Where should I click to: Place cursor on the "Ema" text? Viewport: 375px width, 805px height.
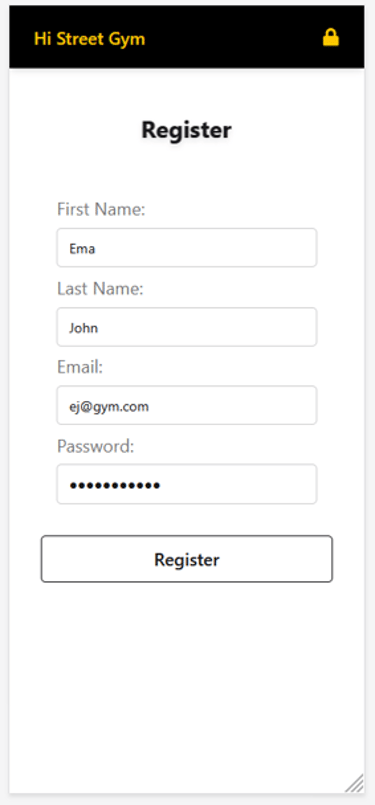tap(82, 249)
